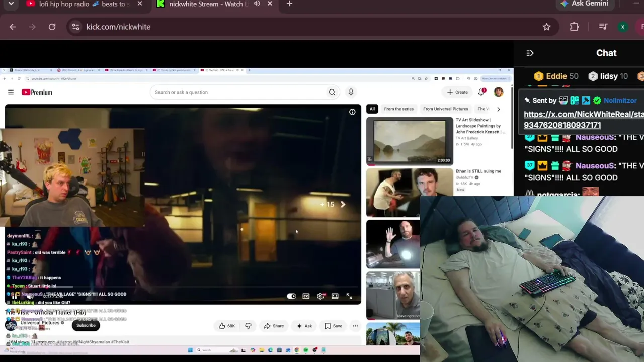The image size is (644, 362).
Task: Open the media controls icon in browser toolbar
Action: click(x=603, y=27)
